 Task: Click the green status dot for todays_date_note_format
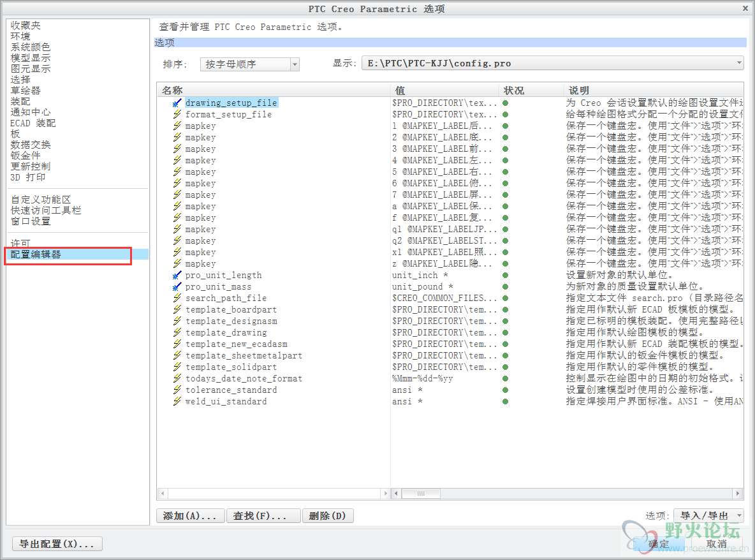[x=506, y=378]
